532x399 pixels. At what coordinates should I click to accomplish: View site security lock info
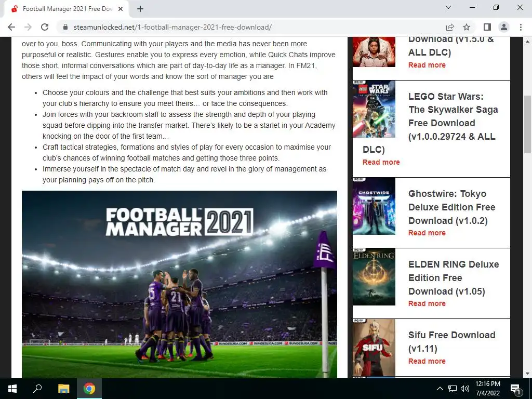click(65, 27)
